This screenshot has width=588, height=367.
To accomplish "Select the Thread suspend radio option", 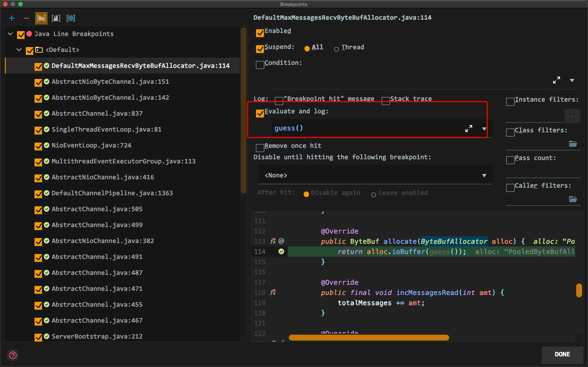I will pyautogui.click(x=336, y=49).
